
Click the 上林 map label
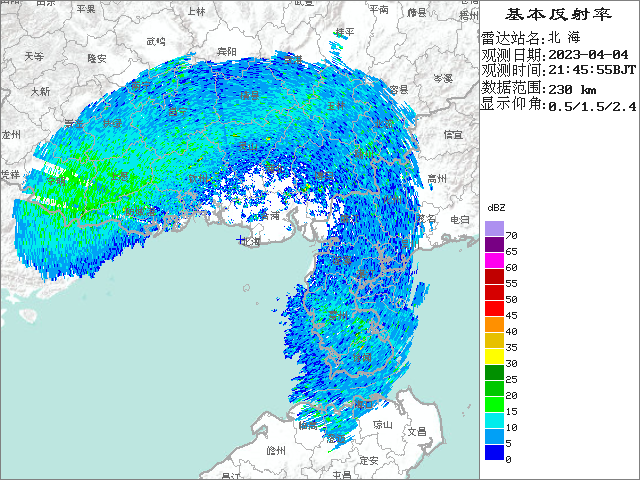(197, 11)
